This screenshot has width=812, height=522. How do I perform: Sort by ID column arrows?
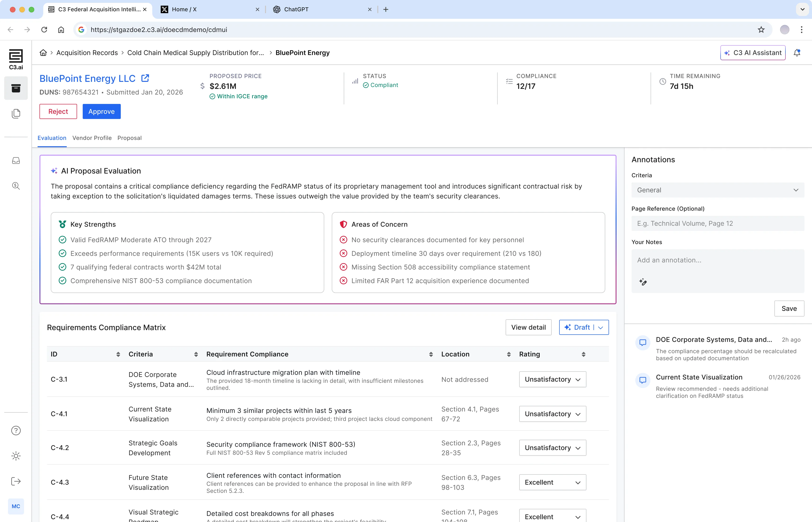[x=118, y=354]
